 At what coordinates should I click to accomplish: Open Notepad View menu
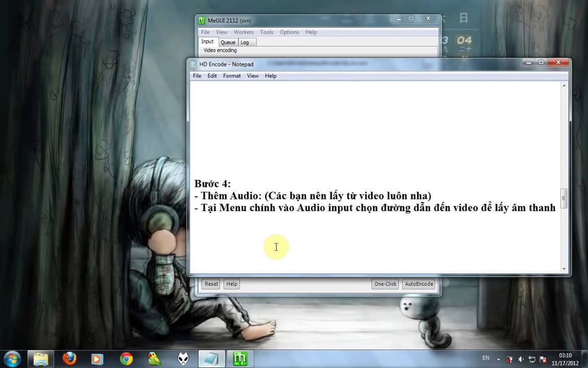point(253,76)
